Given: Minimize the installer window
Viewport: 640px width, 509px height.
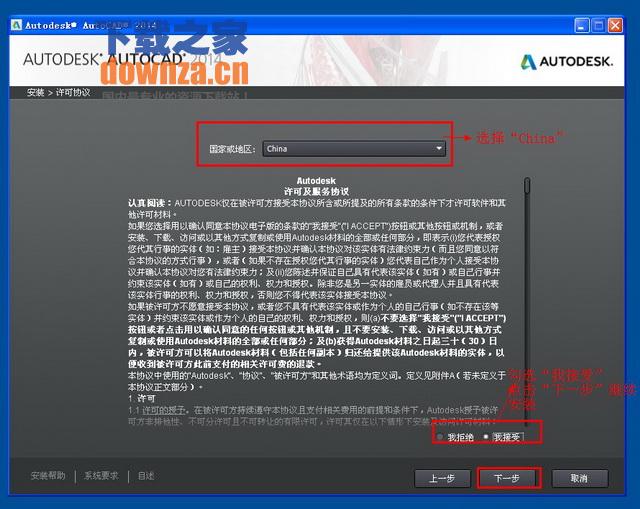Looking at the screenshot, I should coord(582,26).
